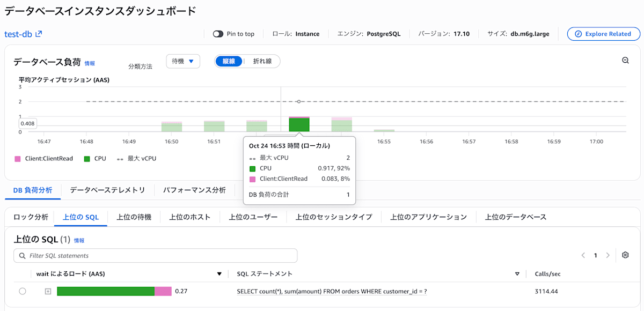This screenshot has height=311, width=644.
Task: Sort by SQL ステートメント column arrow
Action: [x=517, y=274]
